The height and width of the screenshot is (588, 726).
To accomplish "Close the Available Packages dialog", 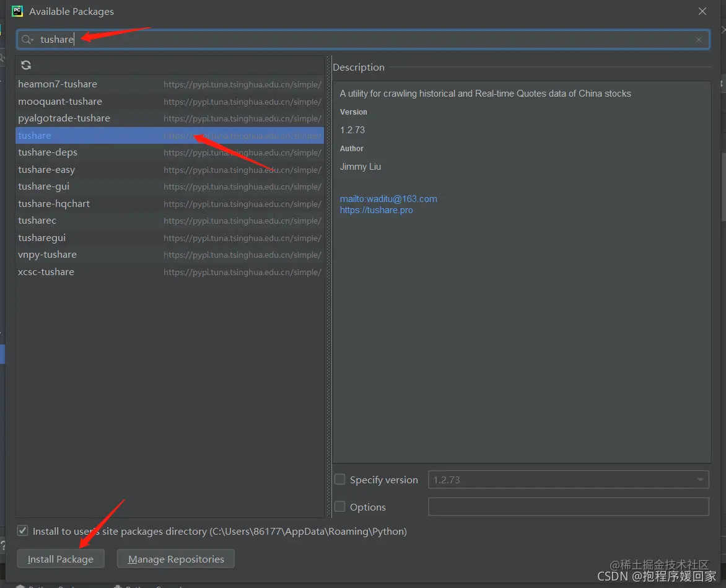I will 702,11.
